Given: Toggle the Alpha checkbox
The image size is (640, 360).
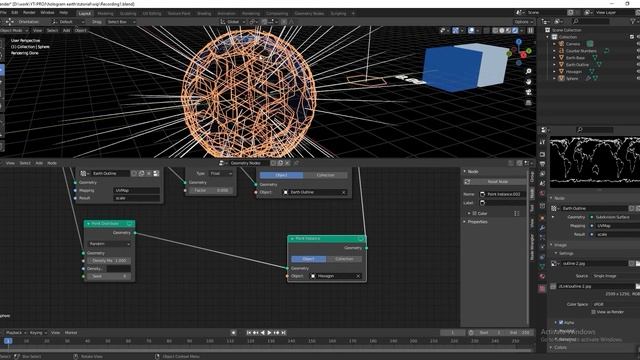Looking at the screenshot, I should click(561, 322).
